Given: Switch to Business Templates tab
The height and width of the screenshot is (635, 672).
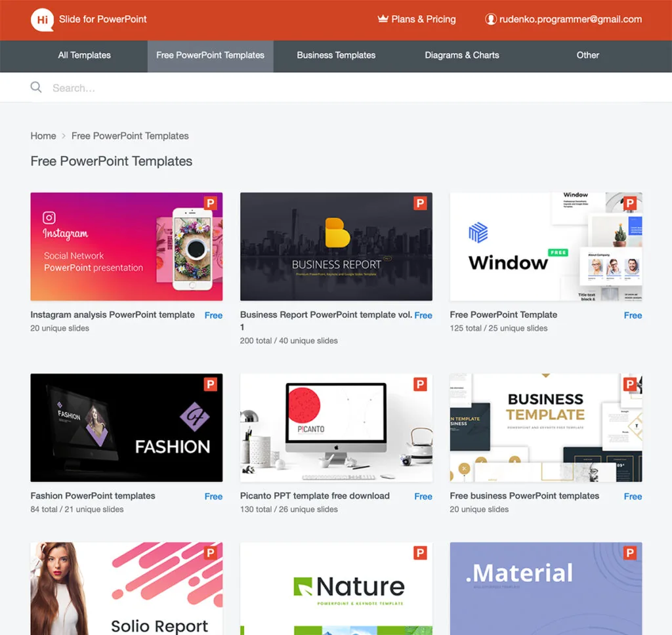Looking at the screenshot, I should [x=336, y=55].
